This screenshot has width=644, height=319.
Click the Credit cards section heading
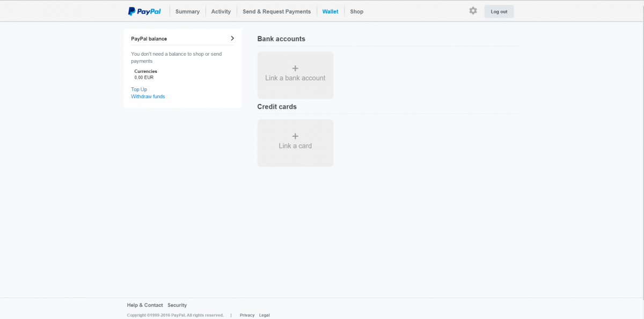[277, 107]
